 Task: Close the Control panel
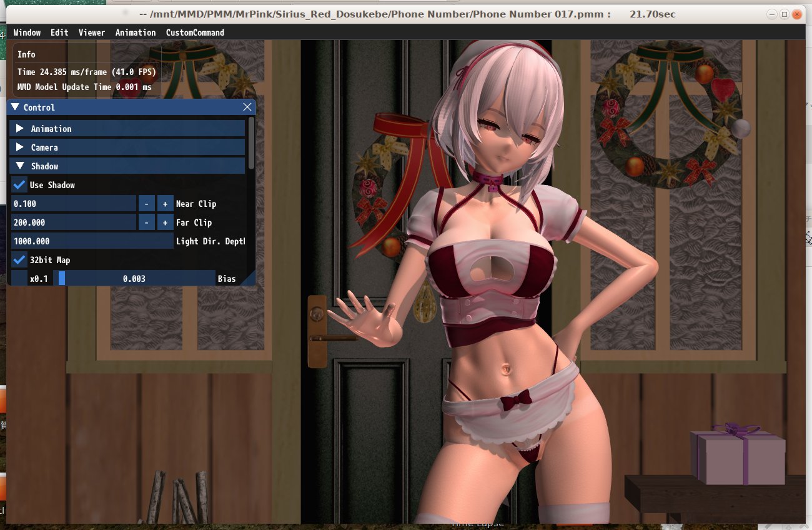coord(247,107)
